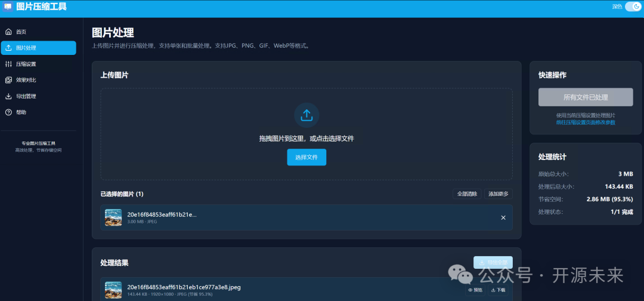Click the 添加更多 button
Screen dimensions: 644x301
pyautogui.click(x=498, y=194)
